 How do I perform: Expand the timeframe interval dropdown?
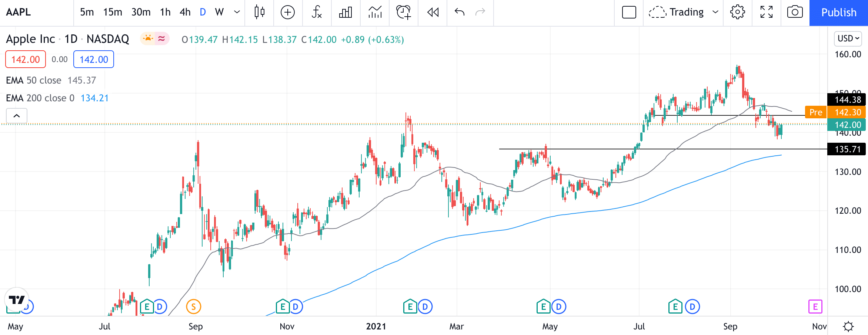[237, 12]
